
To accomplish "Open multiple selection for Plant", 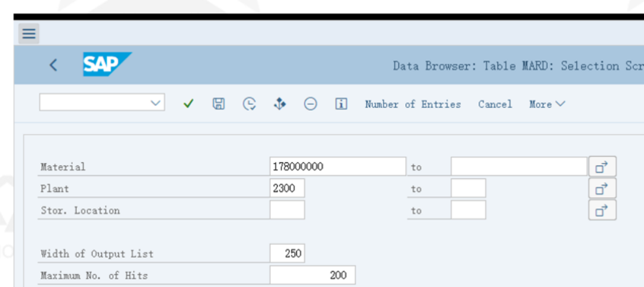I will coord(602,188).
